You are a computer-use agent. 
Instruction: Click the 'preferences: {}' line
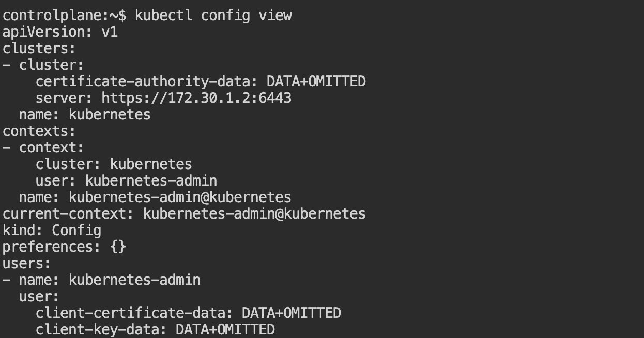[64, 247]
